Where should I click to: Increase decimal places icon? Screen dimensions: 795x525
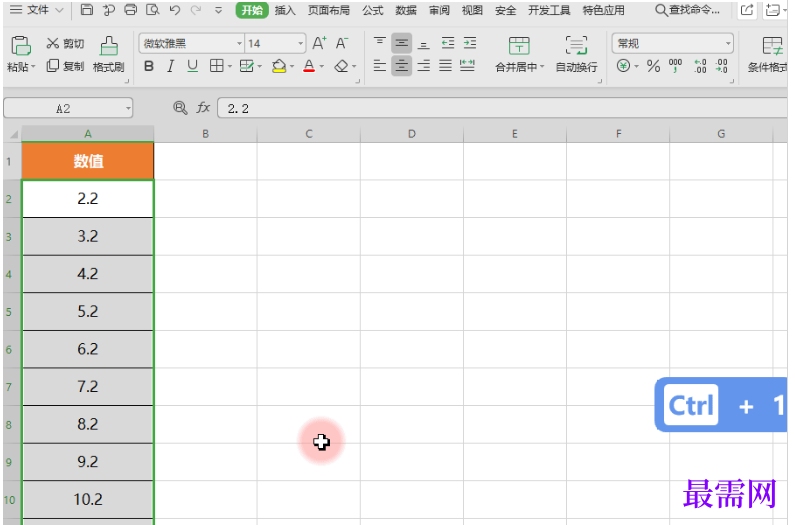click(x=700, y=66)
